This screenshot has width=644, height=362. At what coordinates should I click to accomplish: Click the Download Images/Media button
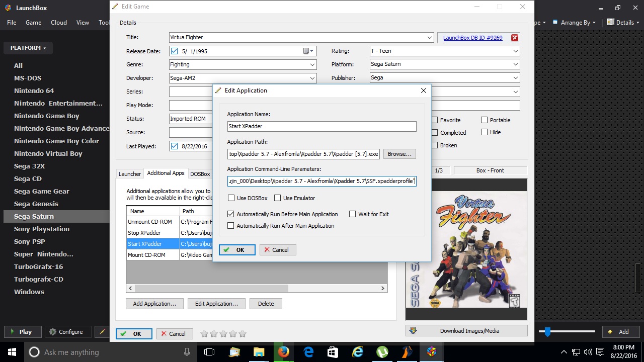tap(466, 331)
